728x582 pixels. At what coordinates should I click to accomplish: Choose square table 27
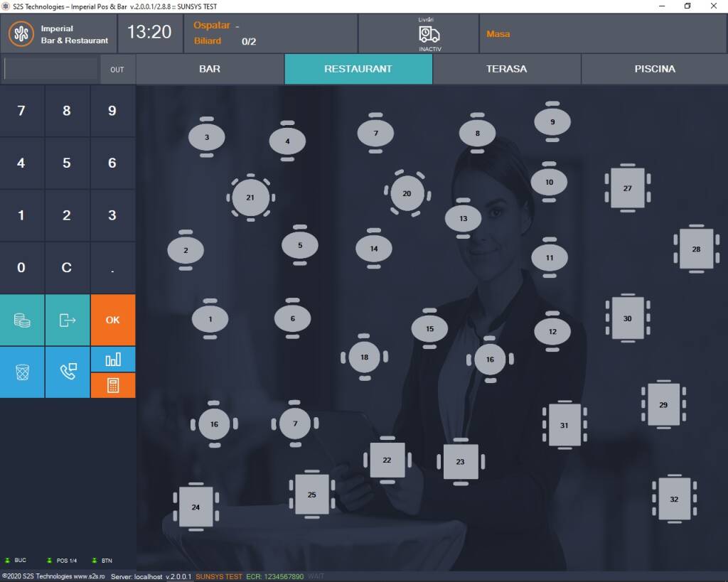tap(627, 188)
